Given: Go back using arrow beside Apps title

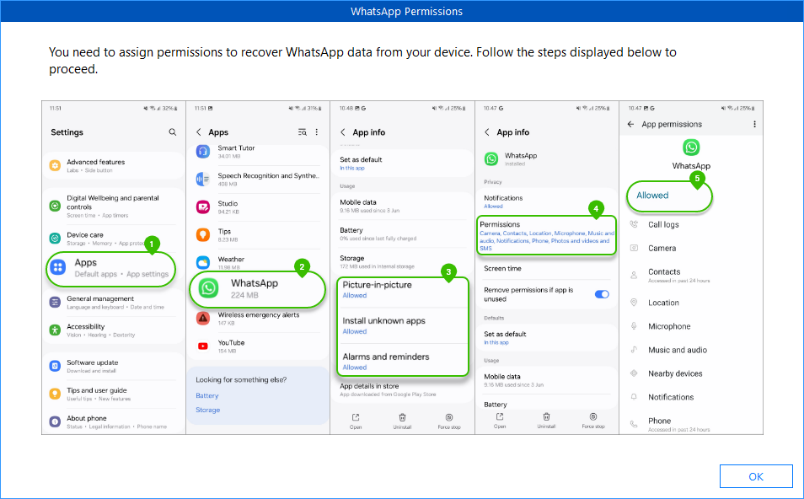Looking at the screenshot, I should tap(198, 132).
